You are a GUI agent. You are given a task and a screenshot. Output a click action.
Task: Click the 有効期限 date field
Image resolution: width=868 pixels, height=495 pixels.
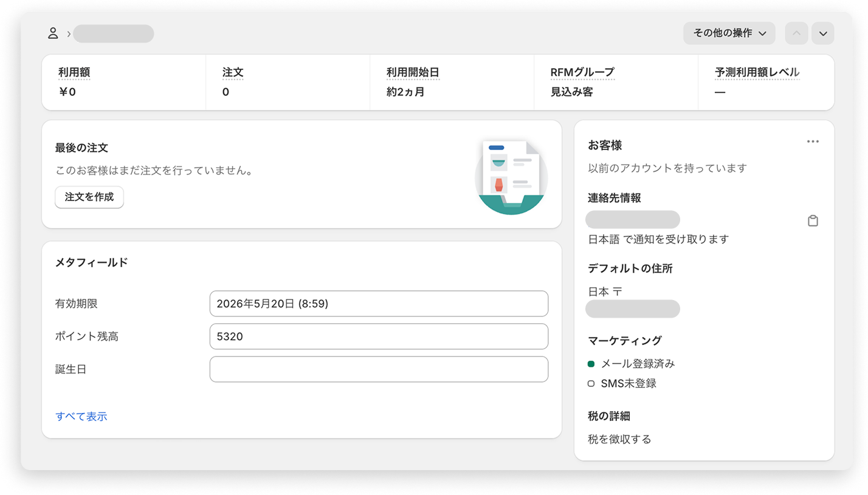[x=379, y=304]
